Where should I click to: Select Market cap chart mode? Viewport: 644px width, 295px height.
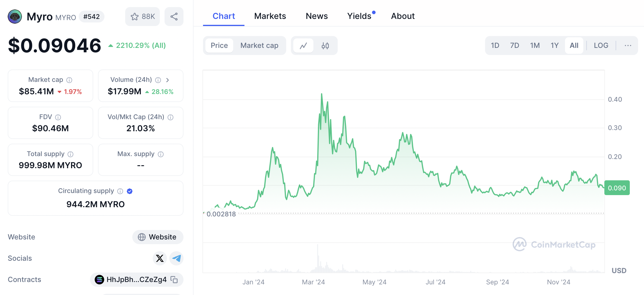(x=259, y=46)
